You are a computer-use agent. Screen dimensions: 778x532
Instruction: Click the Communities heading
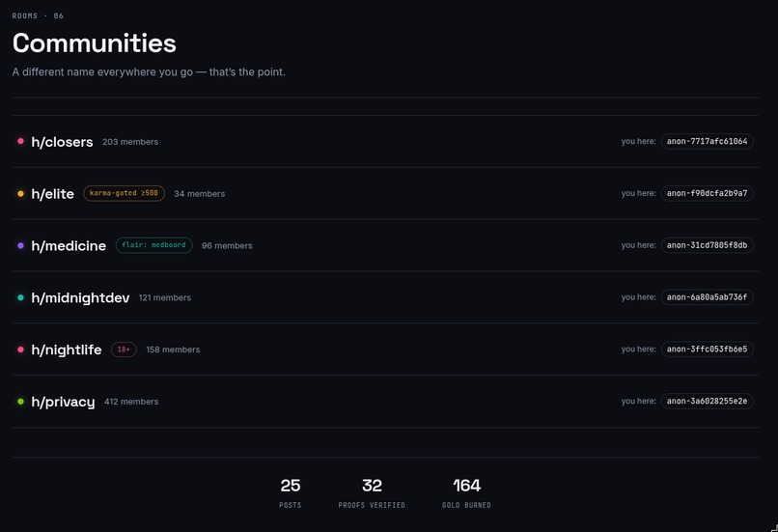click(x=95, y=43)
